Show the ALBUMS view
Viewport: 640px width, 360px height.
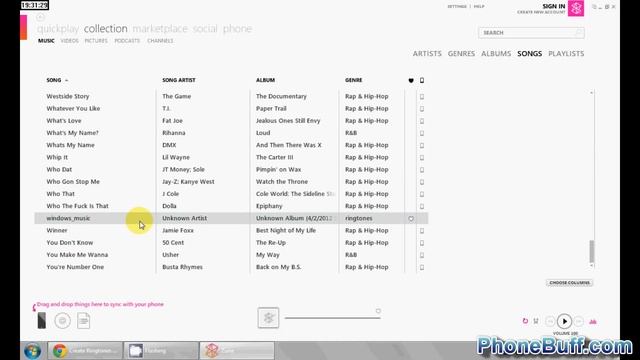(496, 53)
